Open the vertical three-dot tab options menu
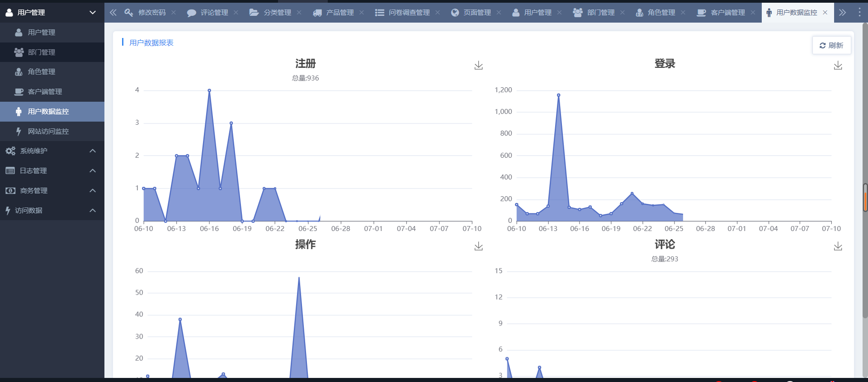The height and width of the screenshot is (382, 868). 859,12
